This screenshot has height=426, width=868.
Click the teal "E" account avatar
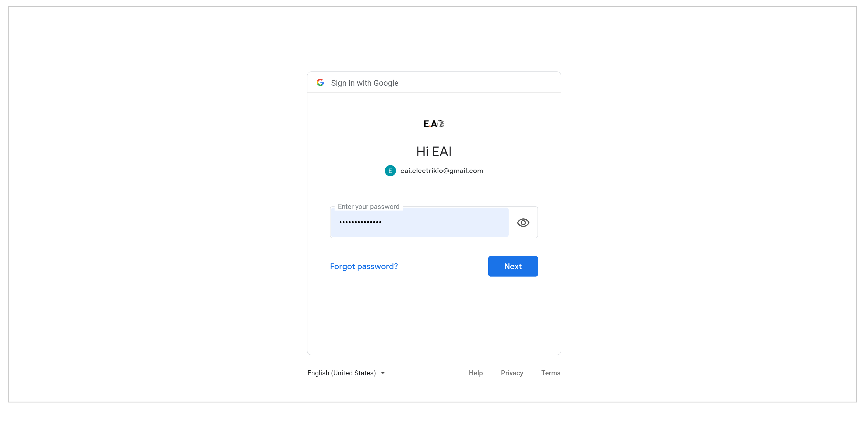click(x=390, y=171)
